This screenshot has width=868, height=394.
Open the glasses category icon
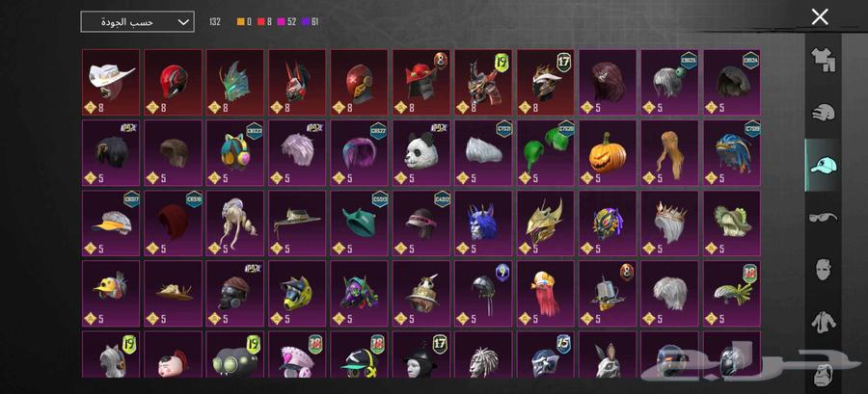tap(824, 217)
